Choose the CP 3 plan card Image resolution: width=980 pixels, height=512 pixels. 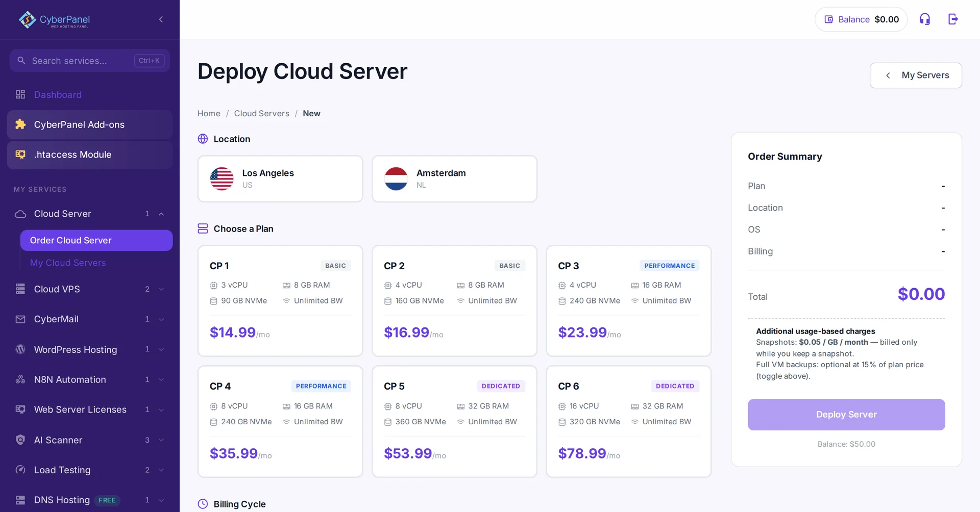point(629,301)
